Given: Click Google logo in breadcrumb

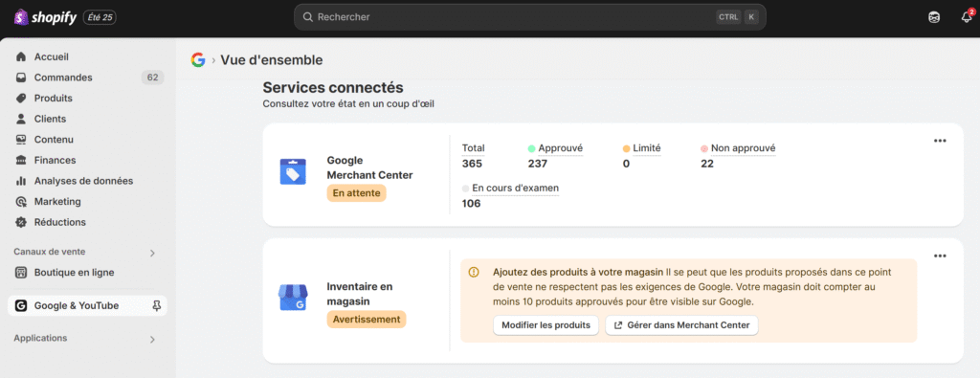Looking at the screenshot, I should (x=198, y=60).
